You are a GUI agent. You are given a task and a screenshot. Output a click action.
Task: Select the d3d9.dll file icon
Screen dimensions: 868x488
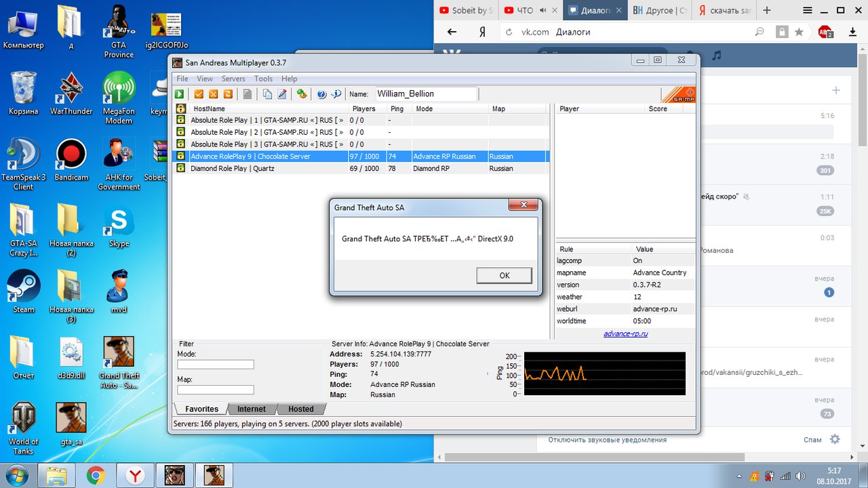(x=71, y=359)
